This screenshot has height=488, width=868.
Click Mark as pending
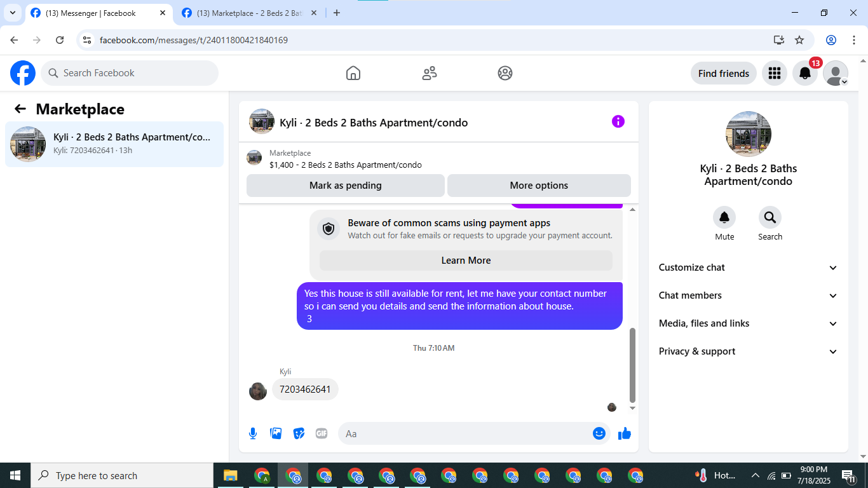tap(346, 186)
